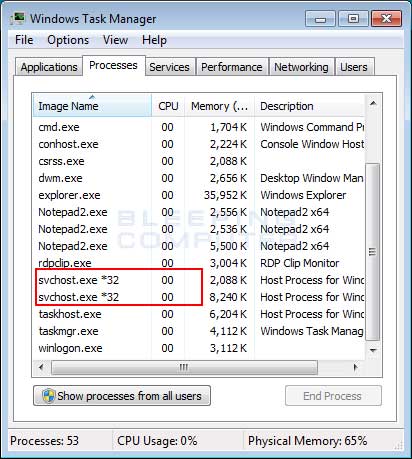Image resolution: width=412 pixels, height=459 pixels.
Task: Click the CPU Usage: 0% status
Action: click(157, 441)
